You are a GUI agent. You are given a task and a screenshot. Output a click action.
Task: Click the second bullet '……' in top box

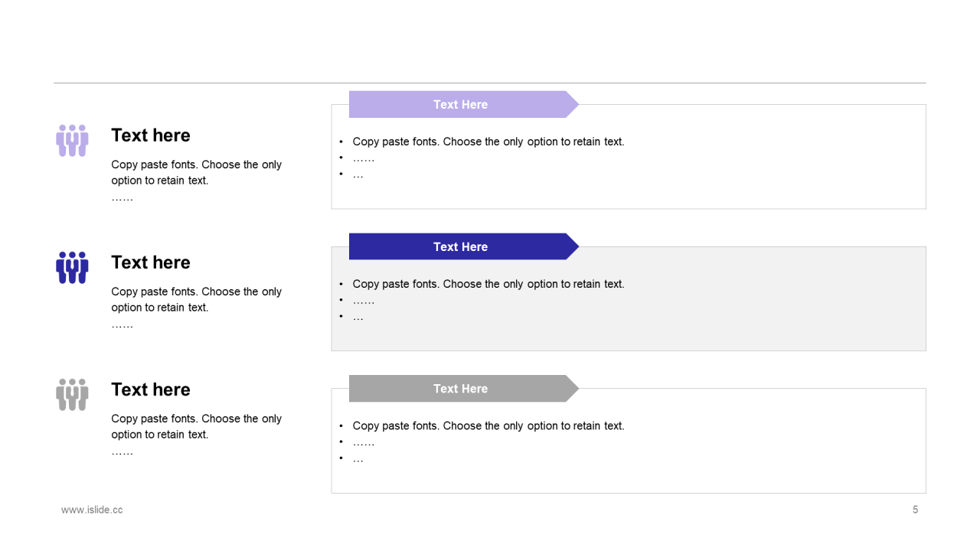(364, 158)
